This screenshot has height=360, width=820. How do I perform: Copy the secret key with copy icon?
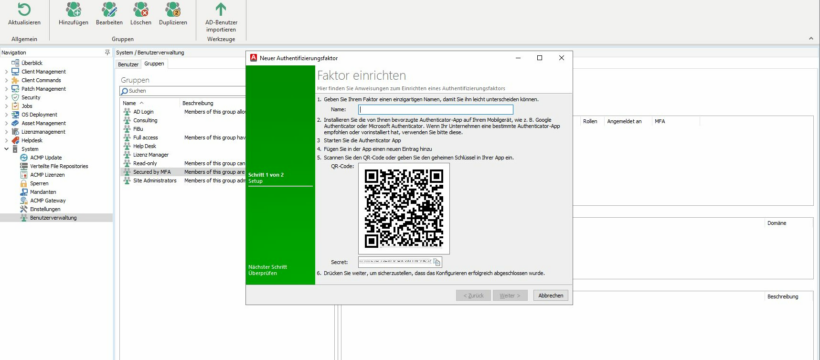[437, 262]
